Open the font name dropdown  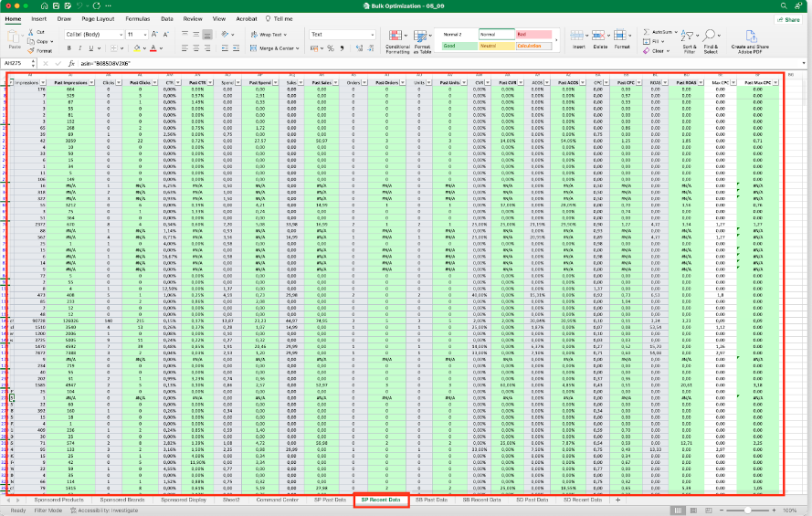(x=121, y=35)
